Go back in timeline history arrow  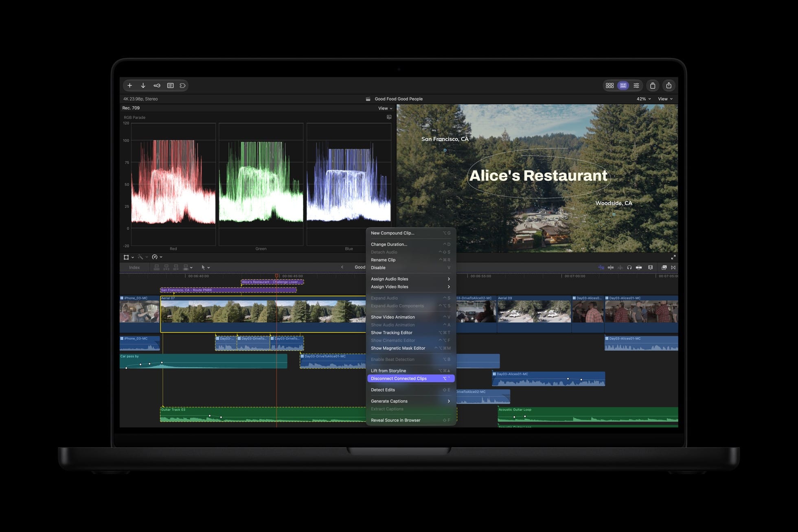click(342, 267)
